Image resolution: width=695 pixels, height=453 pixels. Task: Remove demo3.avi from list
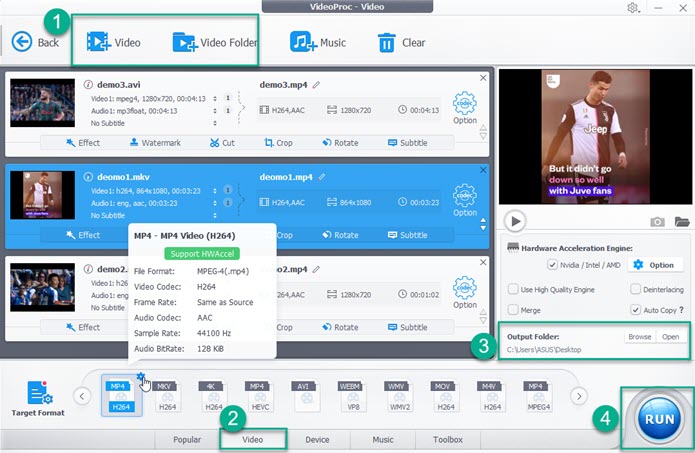click(x=483, y=78)
